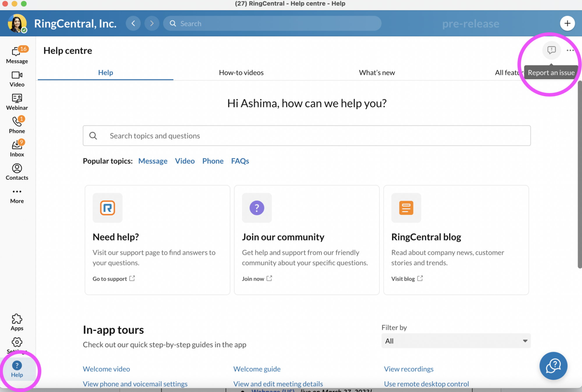Viewport: 582px width, 392px height.
Task: Open the Message sidebar icon
Action: (x=17, y=55)
